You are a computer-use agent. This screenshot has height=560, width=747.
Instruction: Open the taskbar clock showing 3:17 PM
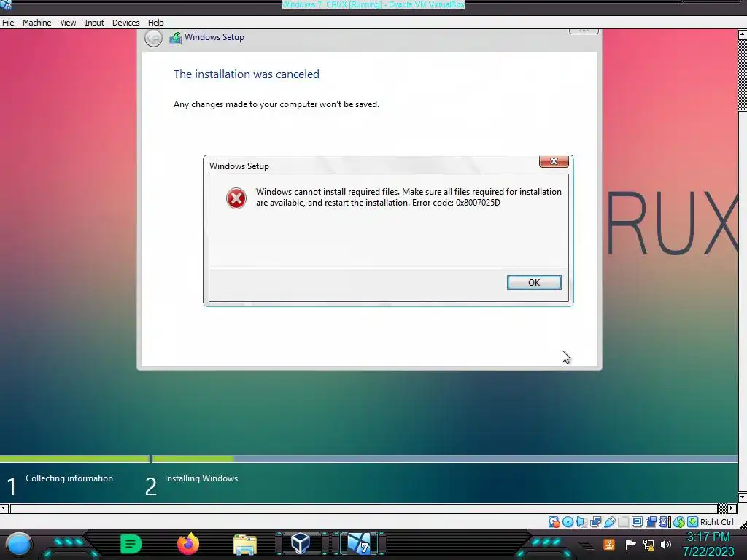tap(708, 544)
